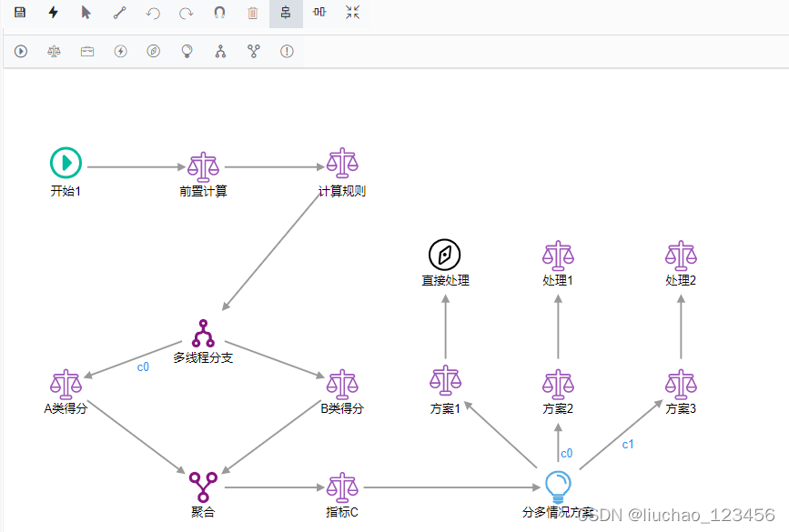Click the undo arrow icon

click(x=153, y=13)
